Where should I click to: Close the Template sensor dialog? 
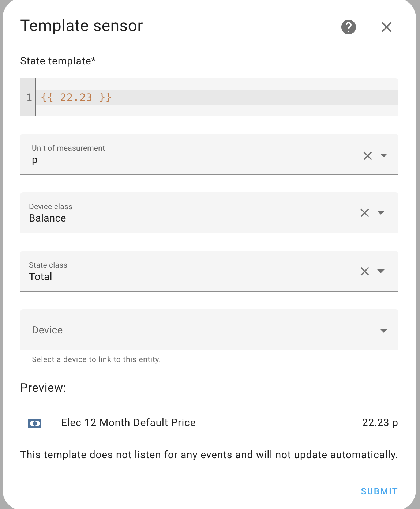[x=386, y=27]
